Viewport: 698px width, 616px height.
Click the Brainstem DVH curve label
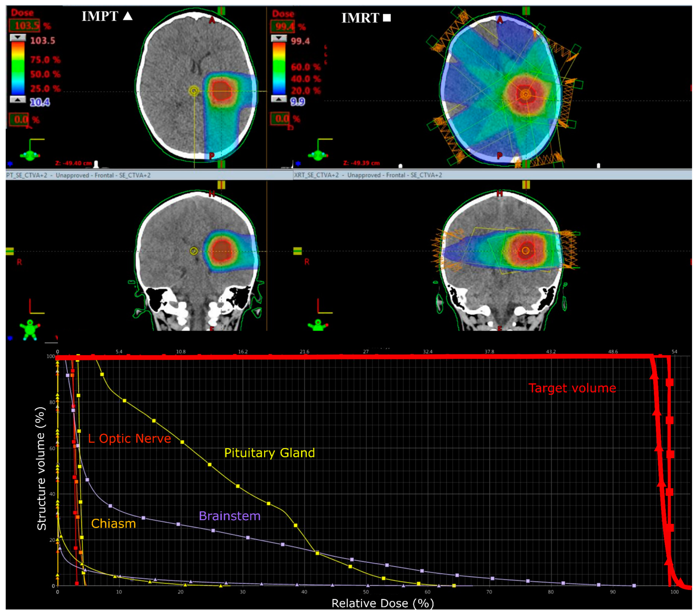tap(229, 516)
